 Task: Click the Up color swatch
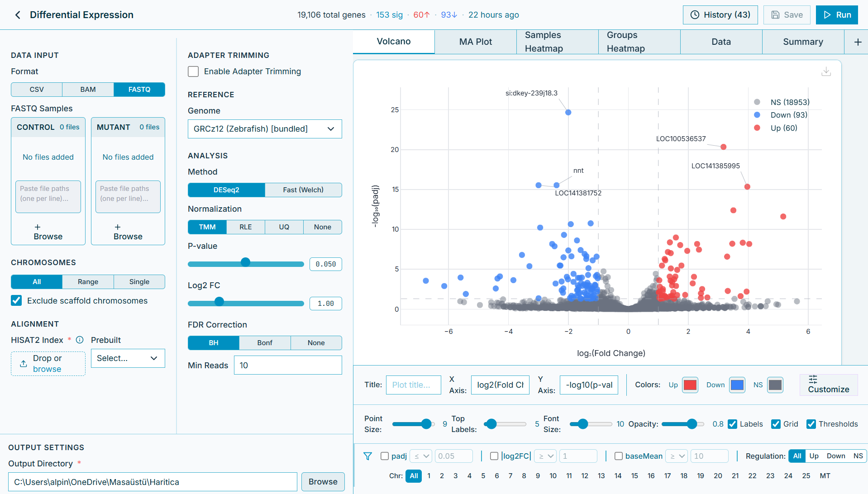pyautogui.click(x=690, y=385)
